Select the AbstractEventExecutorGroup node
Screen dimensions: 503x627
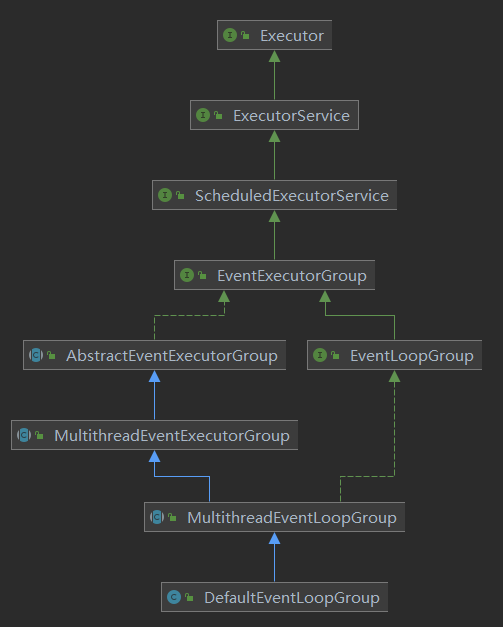pyautogui.click(x=154, y=355)
